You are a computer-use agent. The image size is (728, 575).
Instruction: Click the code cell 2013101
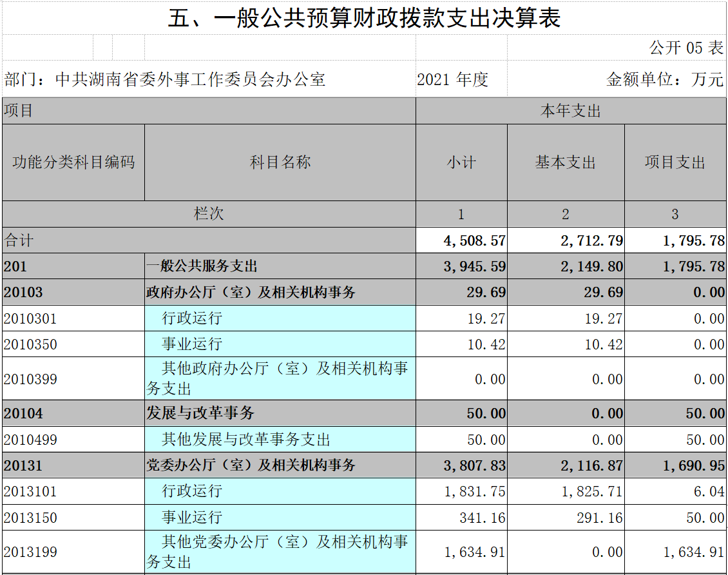click(73, 491)
